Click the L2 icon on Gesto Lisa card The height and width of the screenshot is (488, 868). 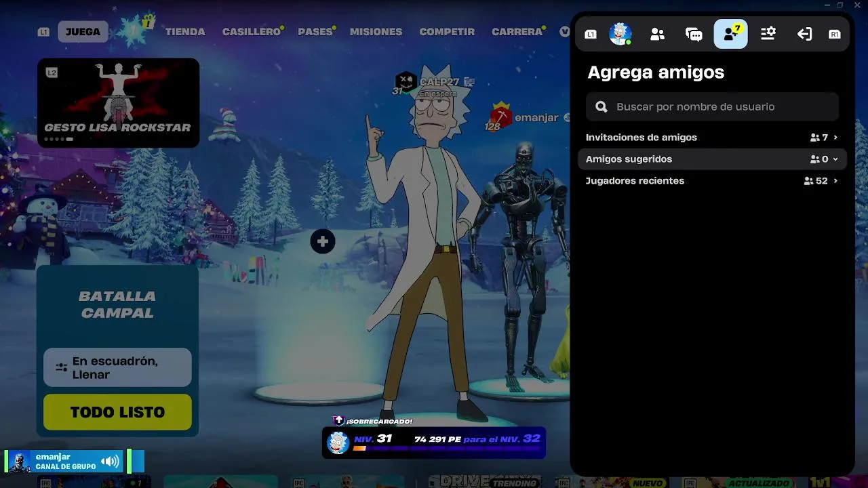52,73
